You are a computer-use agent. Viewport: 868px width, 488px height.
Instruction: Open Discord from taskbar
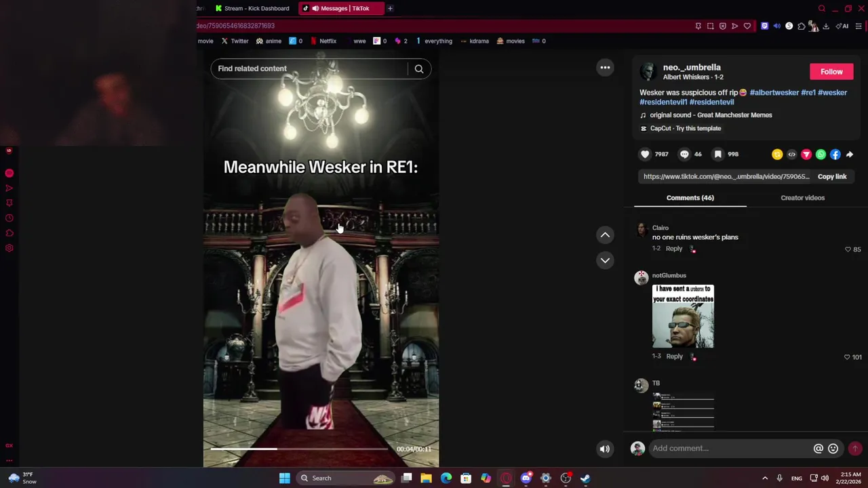point(526,479)
